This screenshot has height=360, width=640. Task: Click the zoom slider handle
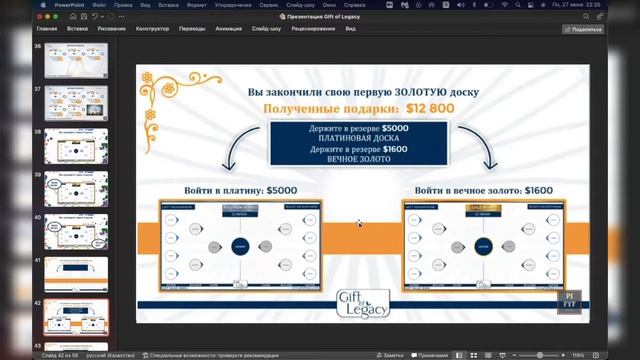[540, 356]
